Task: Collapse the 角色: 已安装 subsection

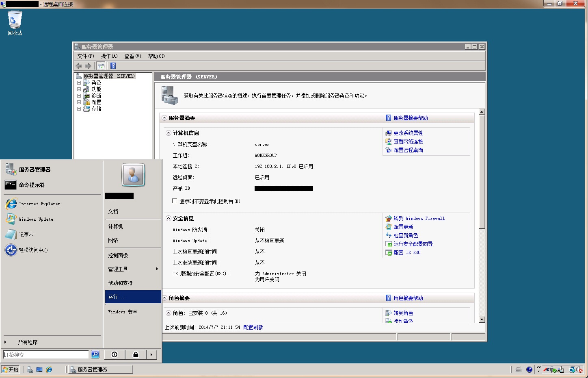Action: [169, 313]
